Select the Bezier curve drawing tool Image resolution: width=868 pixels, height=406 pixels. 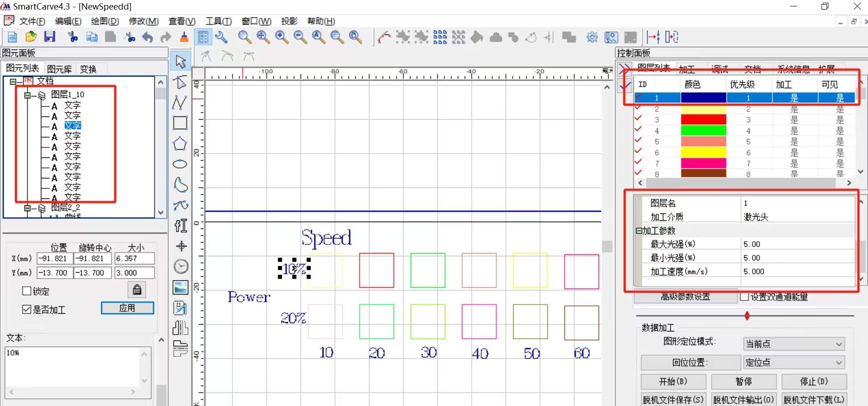click(180, 205)
